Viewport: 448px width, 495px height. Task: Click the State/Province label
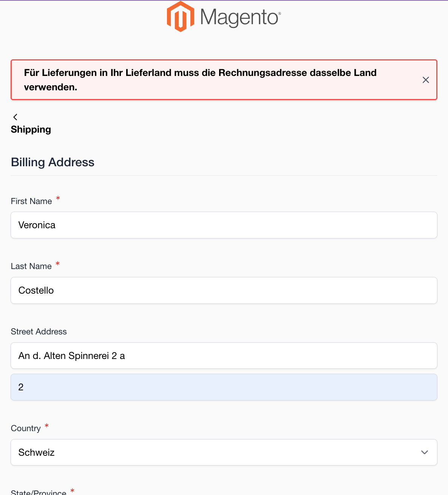click(39, 492)
